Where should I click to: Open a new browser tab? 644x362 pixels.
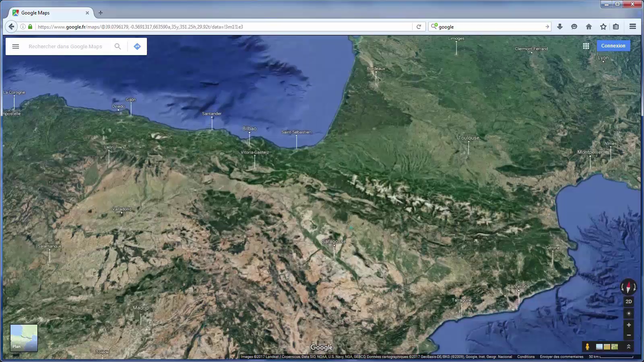(101, 13)
